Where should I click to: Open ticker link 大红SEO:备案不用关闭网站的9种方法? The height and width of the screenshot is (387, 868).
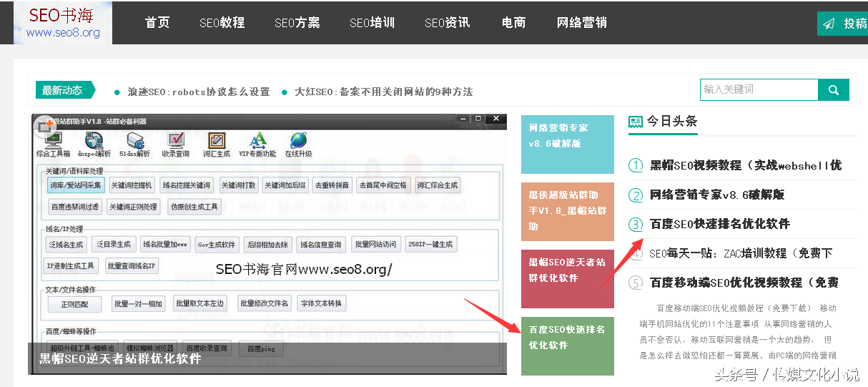(384, 92)
